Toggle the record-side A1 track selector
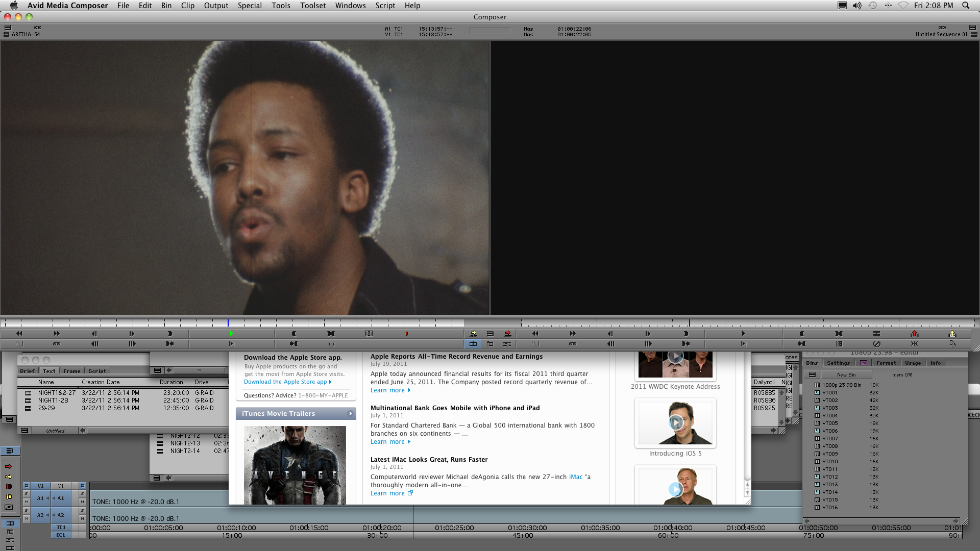 61,498
